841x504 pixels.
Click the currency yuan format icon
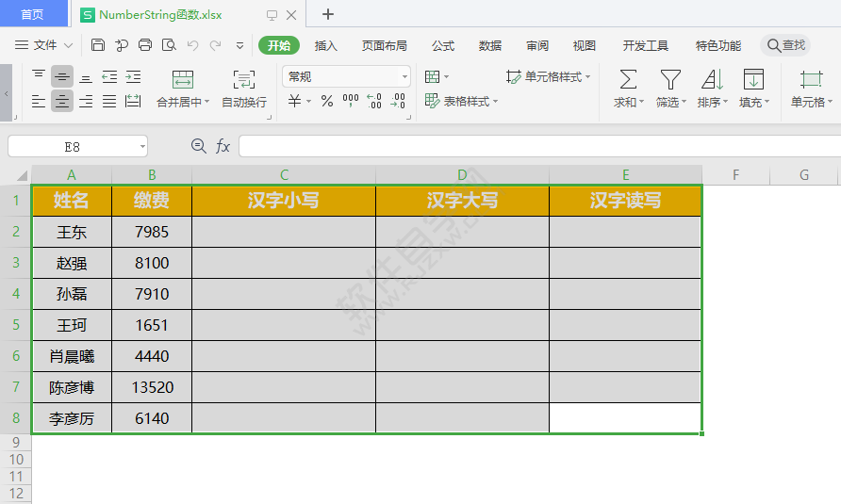pyautogui.click(x=294, y=101)
